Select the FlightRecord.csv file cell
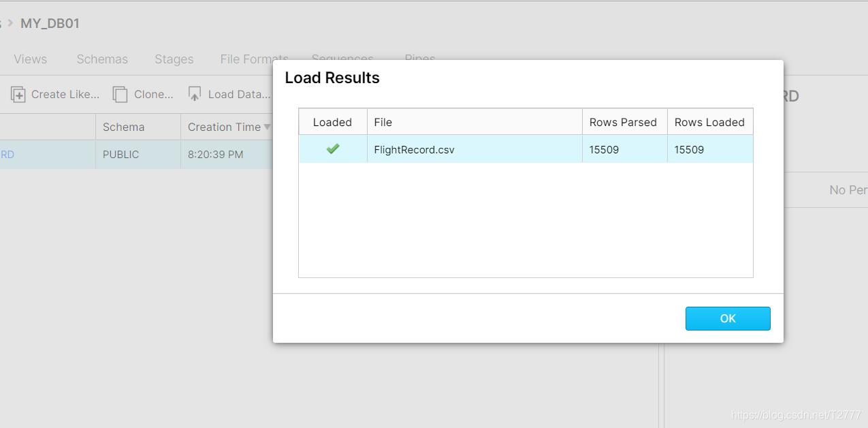Screen dimensions: 868x428 click(x=475, y=149)
